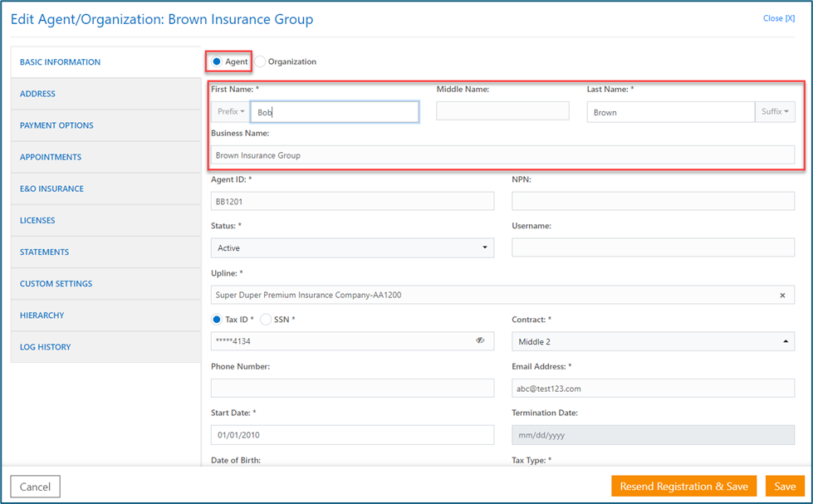Open the Address tab
Image resolution: width=813 pixels, height=504 pixels.
coord(105,94)
